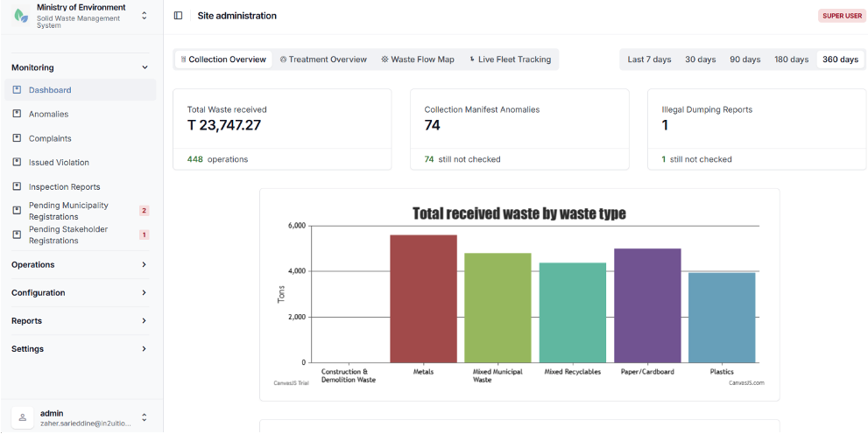This screenshot has height=434, width=868.
Task: Click the Issued Violation sidebar icon
Action: [x=17, y=162]
